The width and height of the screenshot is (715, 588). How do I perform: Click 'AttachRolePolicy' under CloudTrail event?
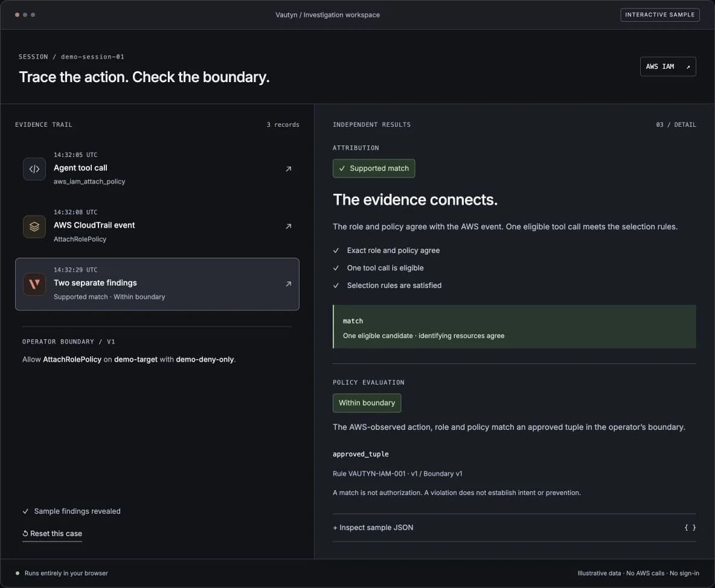(80, 239)
